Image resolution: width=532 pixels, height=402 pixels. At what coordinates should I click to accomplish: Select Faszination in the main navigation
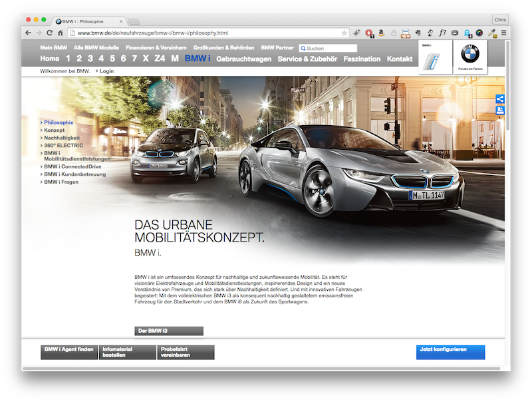362,59
